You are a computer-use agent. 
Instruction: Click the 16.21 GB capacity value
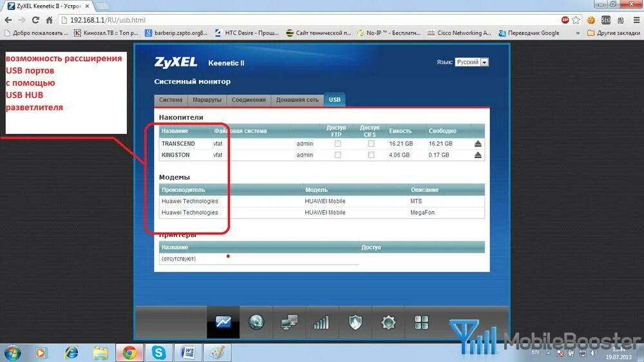(401, 144)
